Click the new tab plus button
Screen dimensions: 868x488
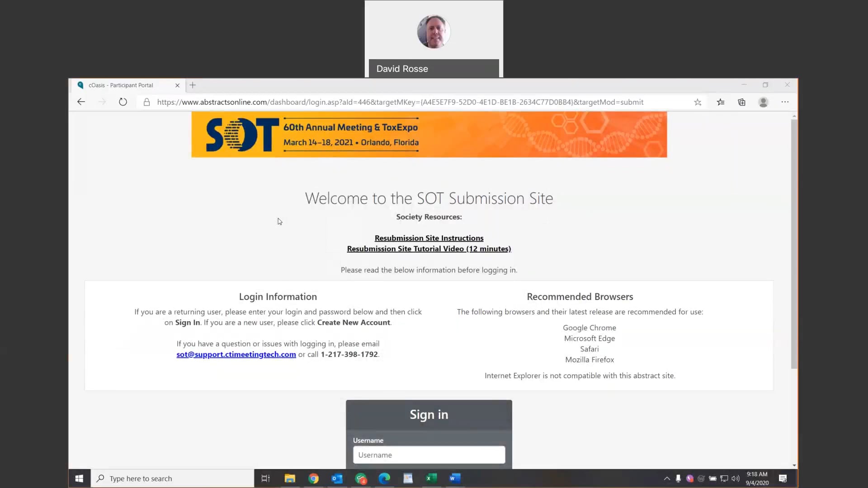[x=193, y=85]
